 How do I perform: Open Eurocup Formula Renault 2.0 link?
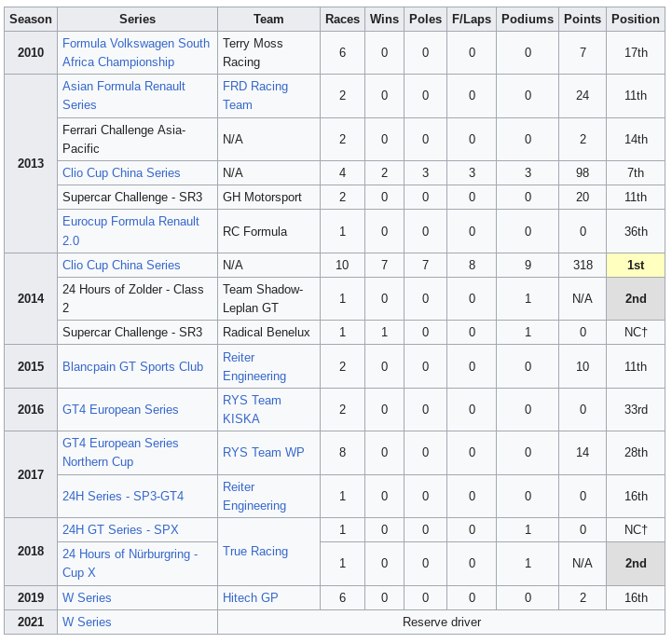[x=130, y=231]
